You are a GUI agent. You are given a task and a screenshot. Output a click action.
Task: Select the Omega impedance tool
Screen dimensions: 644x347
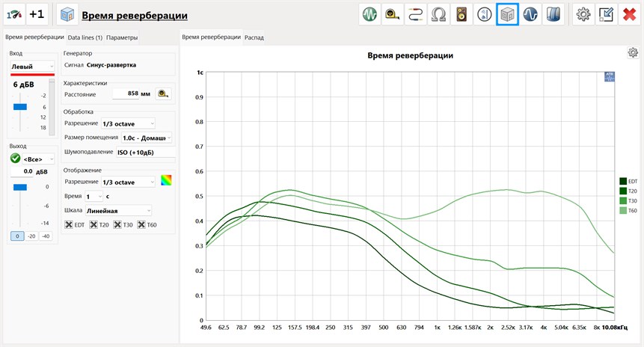click(x=438, y=14)
